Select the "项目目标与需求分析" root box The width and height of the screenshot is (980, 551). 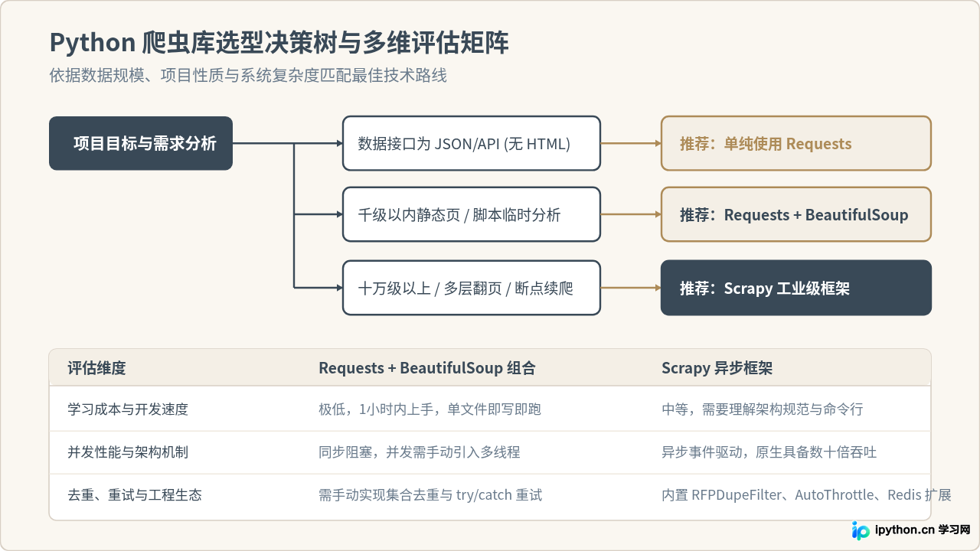(x=141, y=143)
